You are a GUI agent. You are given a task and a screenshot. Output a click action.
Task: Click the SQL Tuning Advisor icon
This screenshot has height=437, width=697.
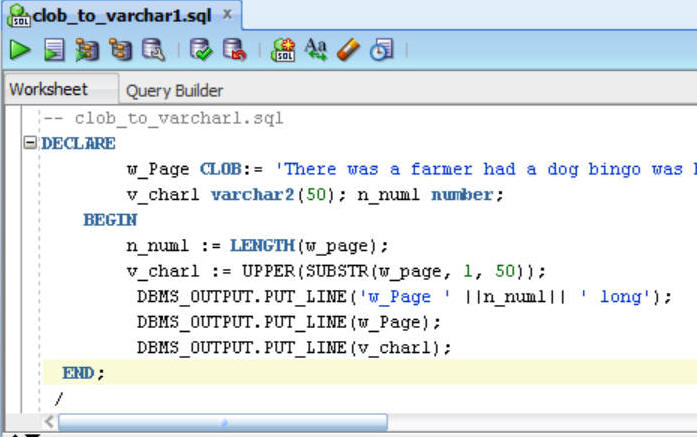point(153,50)
